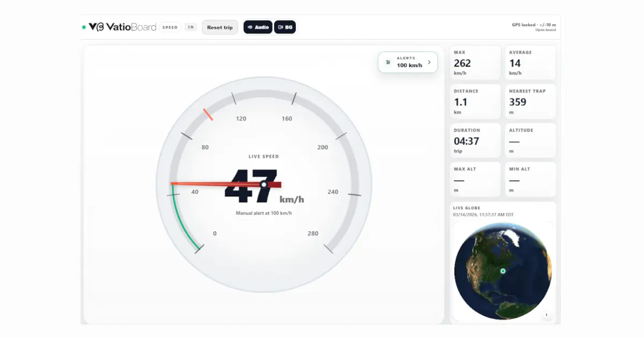Click the Reset trip button
The height and width of the screenshot is (338, 644).
[220, 27]
